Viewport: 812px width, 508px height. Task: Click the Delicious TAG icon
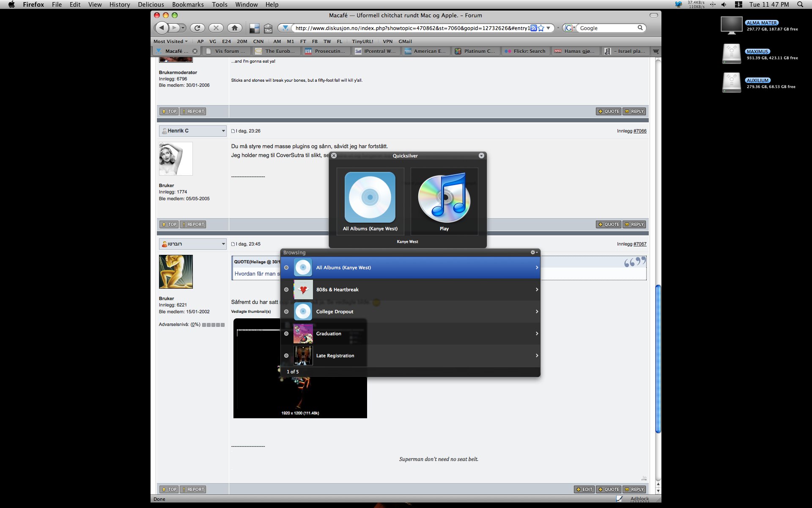click(x=268, y=28)
